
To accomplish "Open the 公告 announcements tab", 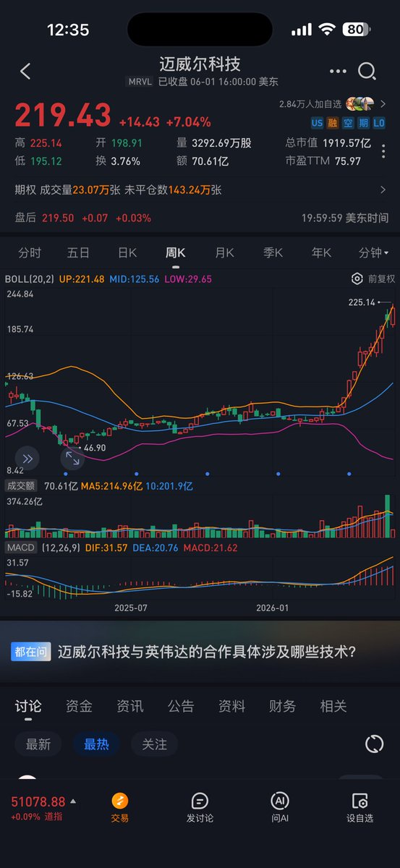I will click(181, 706).
